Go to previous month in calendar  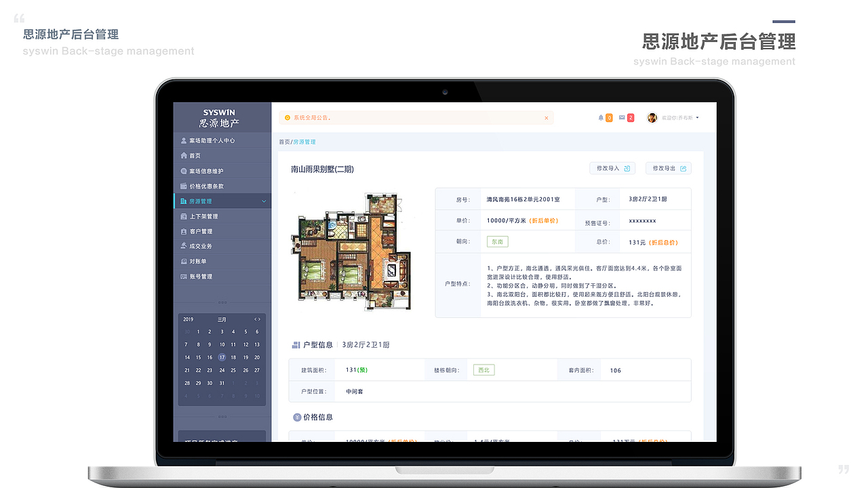pyautogui.click(x=256, y=319)
